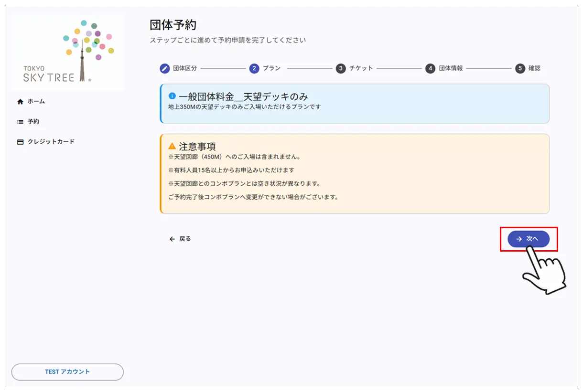Screen dimensions: 583x392
Task: Open the 予約 section from the sidebar
Action: [x=35, y=121]
